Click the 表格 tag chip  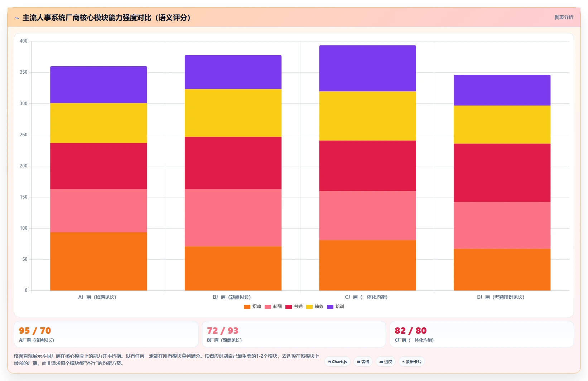[363, 362]
